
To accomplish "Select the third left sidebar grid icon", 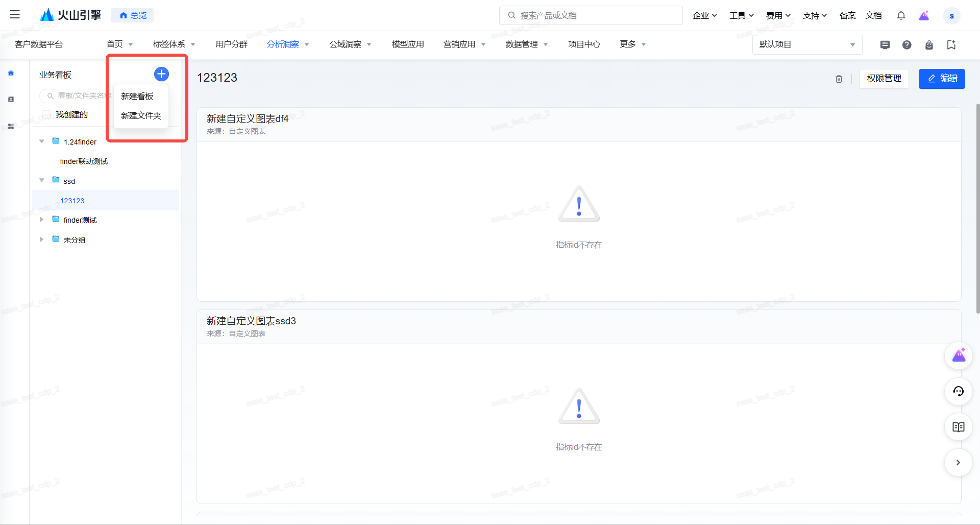I will (11, 126).
